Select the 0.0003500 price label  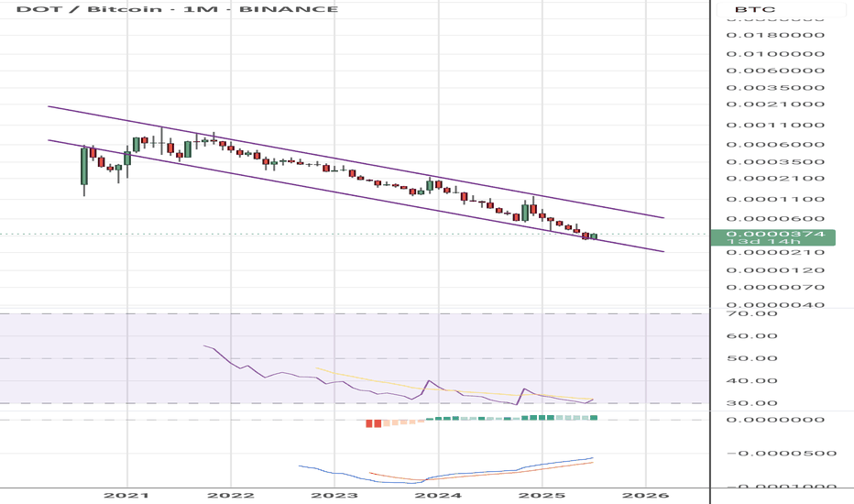(775, 162)
